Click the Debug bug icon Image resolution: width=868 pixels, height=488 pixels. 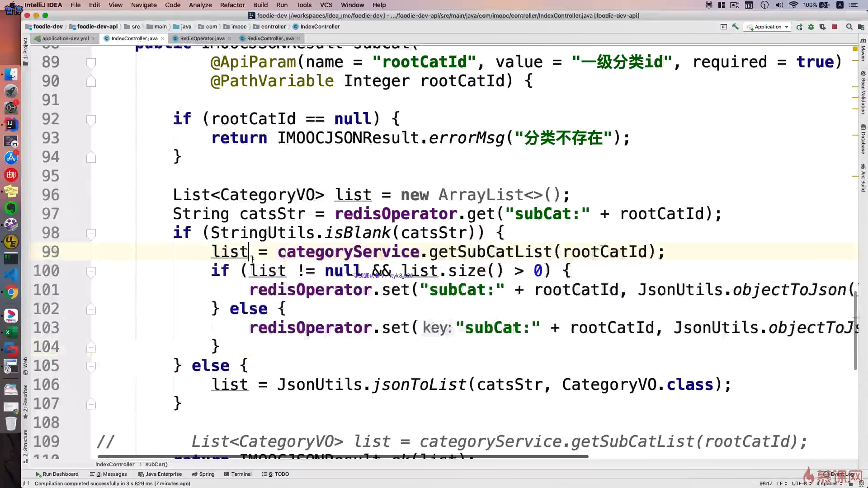click(811, 27)
